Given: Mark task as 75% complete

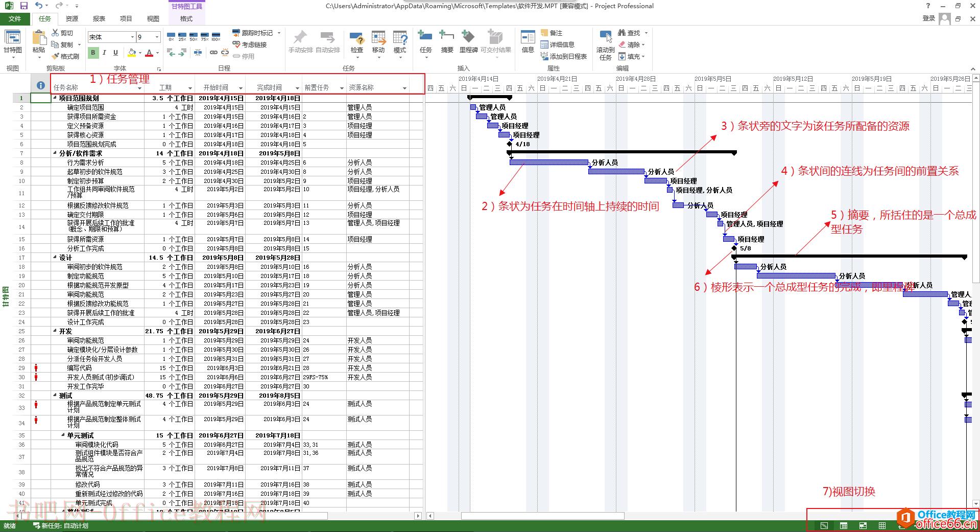Looking at the screenshot, I should pyautogui.click(x=204, y=36).
